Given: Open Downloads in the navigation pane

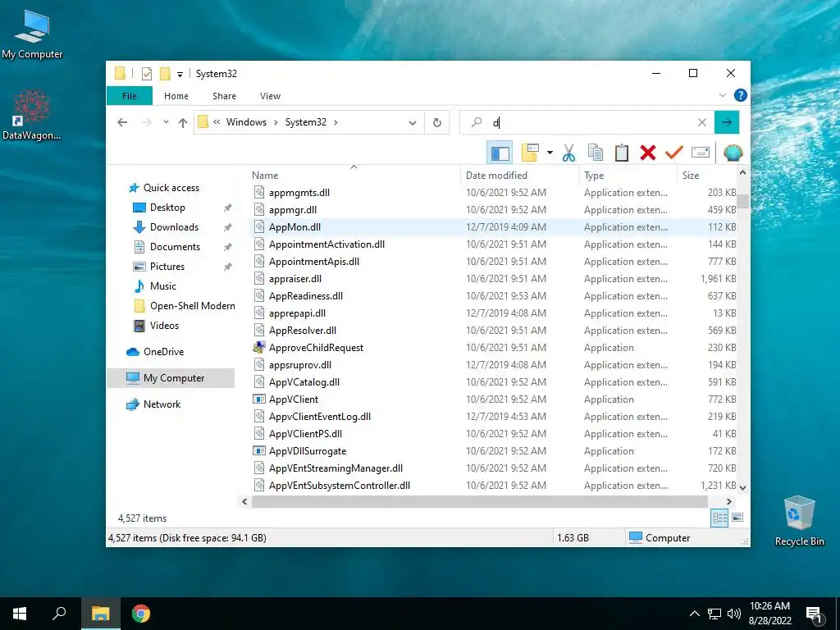Looking at the screenshot, I should [174, 227].
